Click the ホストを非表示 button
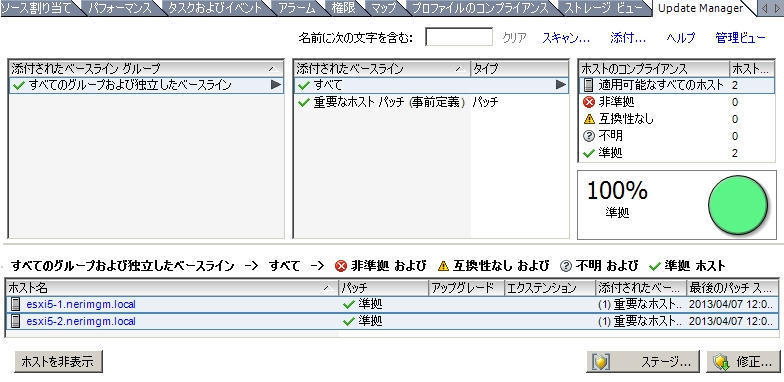 (58, 362)
